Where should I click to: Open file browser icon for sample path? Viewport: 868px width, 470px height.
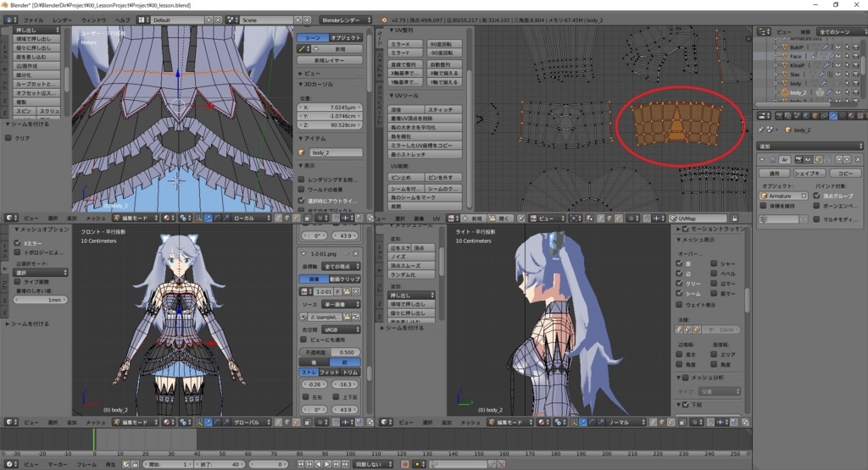347,317
